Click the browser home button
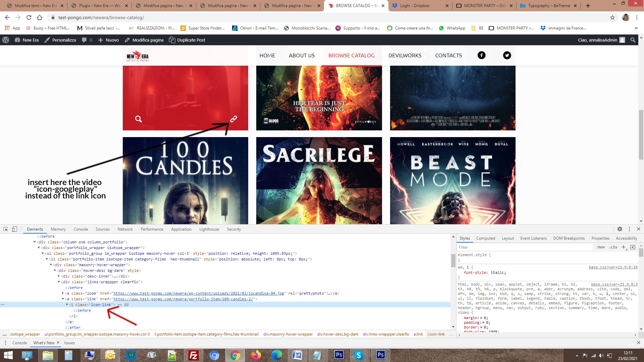Viewport: 644px width, 362px height. pyautogui.click(x=40, y=17)
